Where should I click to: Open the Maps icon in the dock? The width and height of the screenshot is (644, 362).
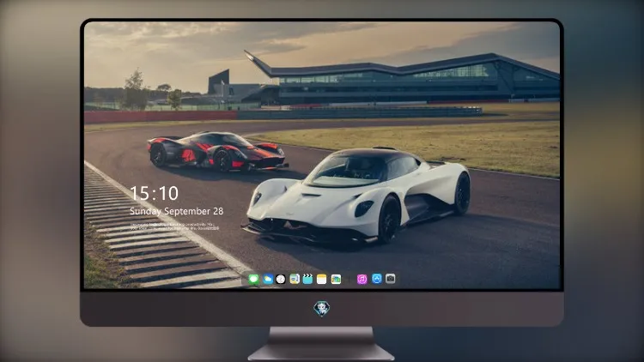tap(295, 279)
